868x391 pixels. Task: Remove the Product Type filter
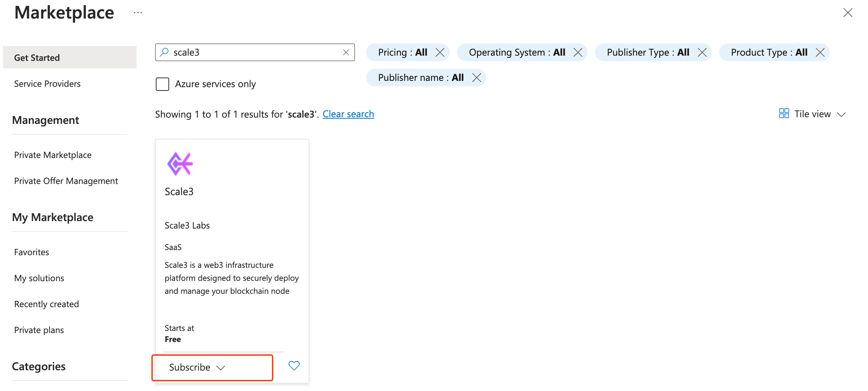[820, 52]
